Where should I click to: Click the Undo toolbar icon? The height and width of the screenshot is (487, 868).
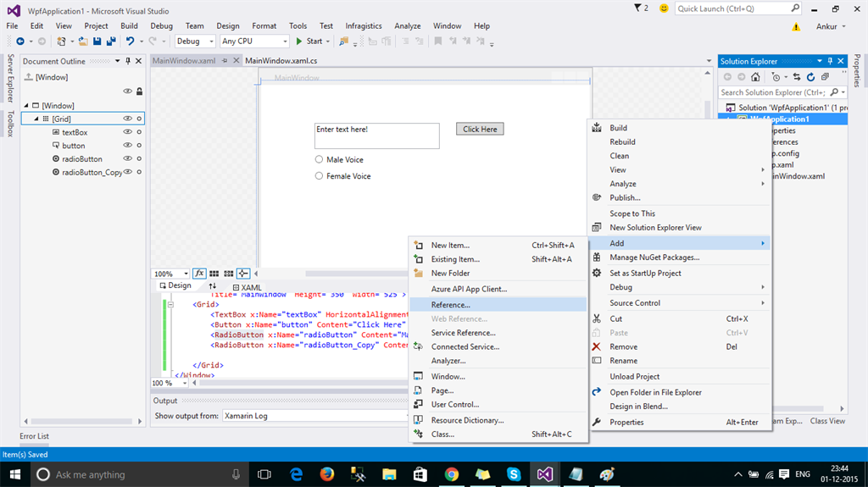pyautogui.click(x=130, y=41)
